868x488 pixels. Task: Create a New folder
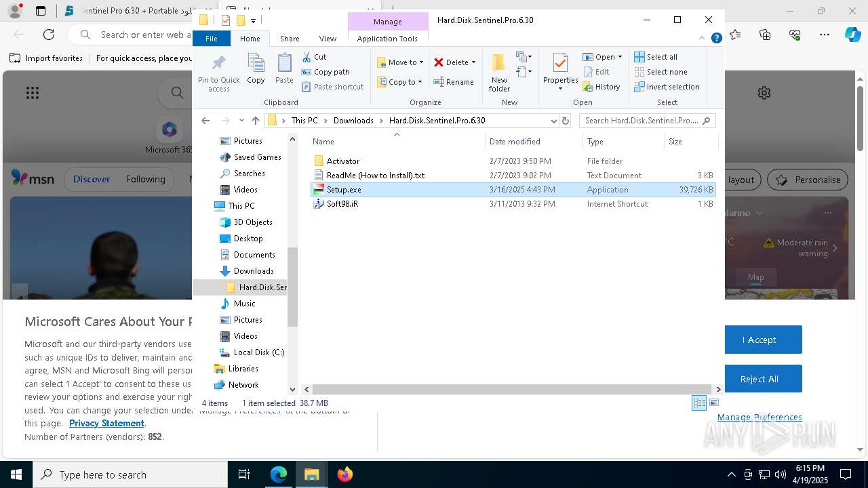tap(499, 73)
